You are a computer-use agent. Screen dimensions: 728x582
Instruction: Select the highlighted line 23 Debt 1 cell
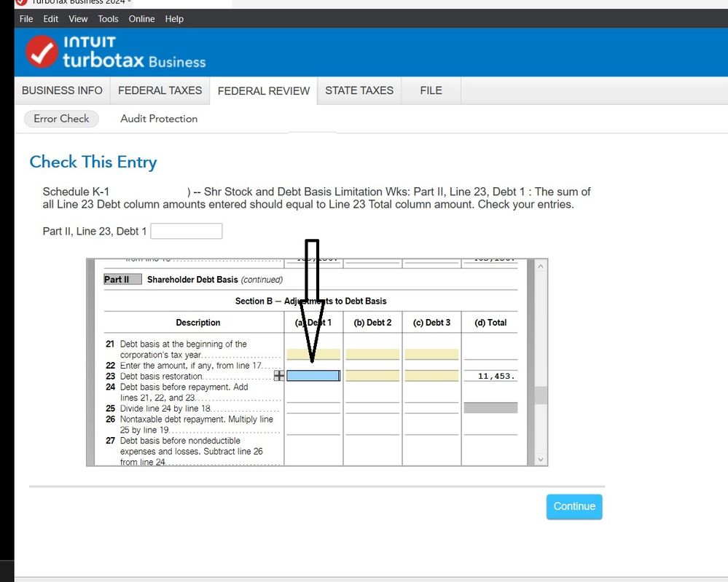click(x=313, y=376)
